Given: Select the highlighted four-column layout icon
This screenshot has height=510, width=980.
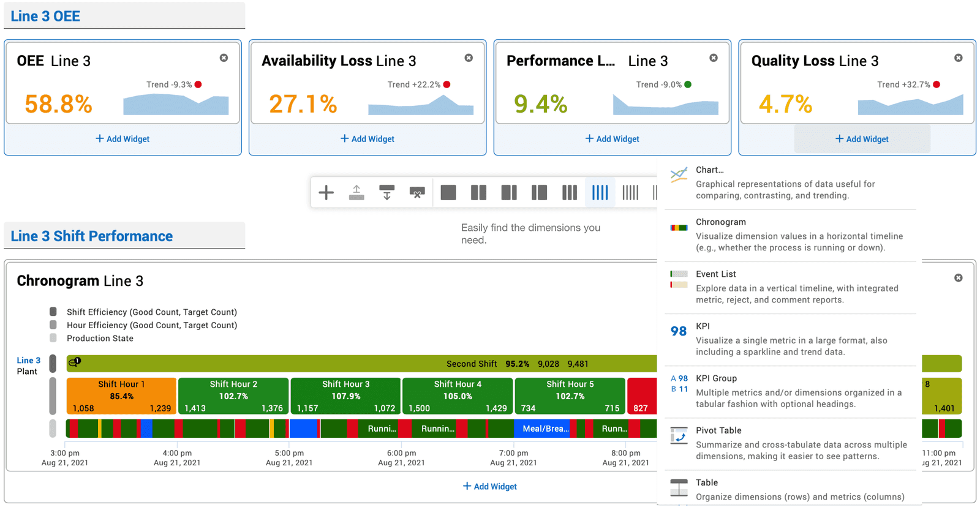Looking at the screenshot, I should pyautogui.click(x=600, y=193).
